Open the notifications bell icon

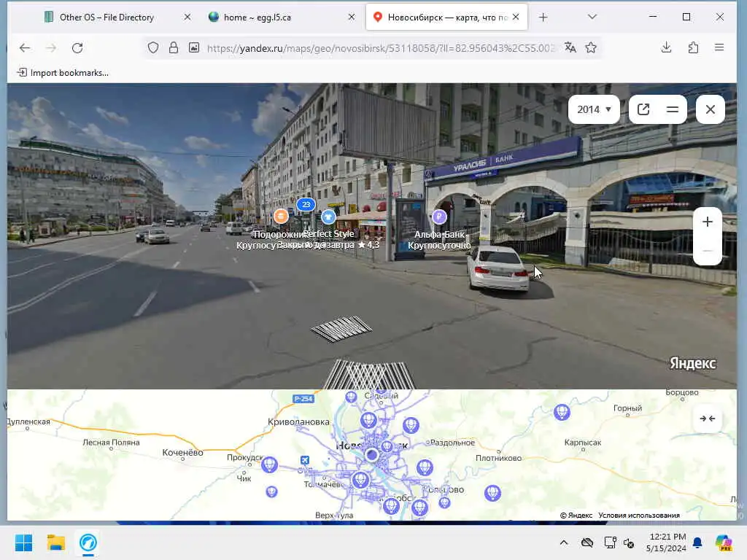pos(697,542)
